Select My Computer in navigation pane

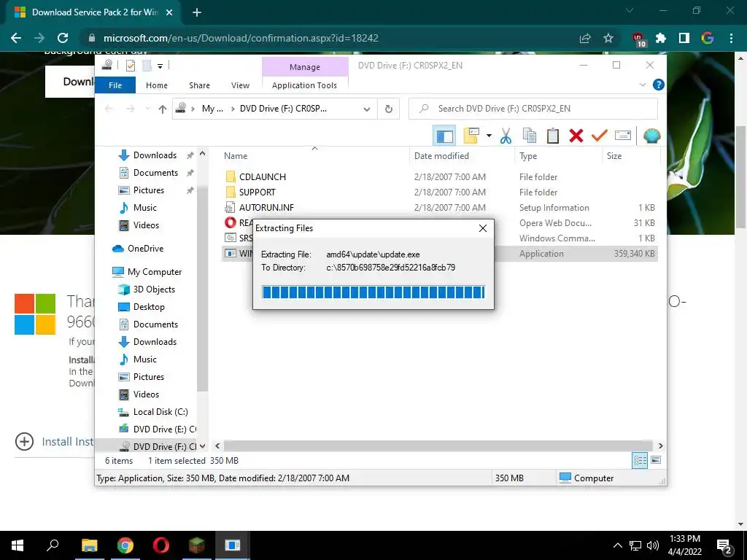coord(155,272)
